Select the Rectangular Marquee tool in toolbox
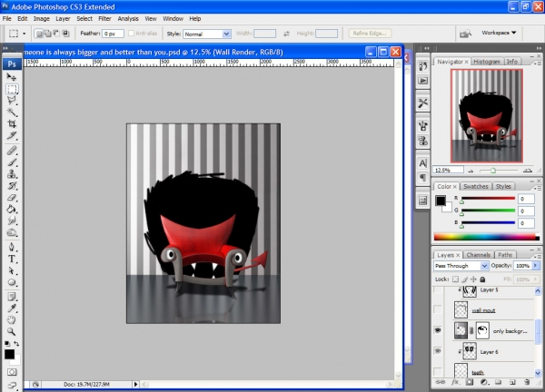This screenshot has width=545, height=392. (x=12, y=89)
